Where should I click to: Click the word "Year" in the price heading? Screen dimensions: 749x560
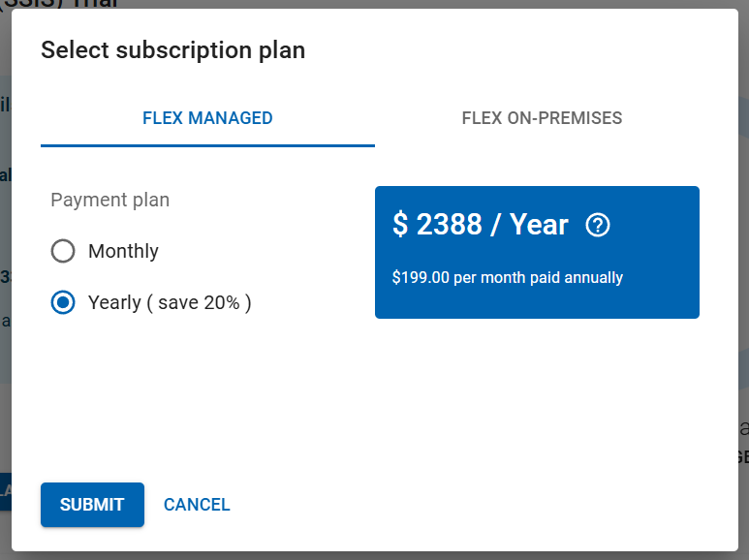539,225
